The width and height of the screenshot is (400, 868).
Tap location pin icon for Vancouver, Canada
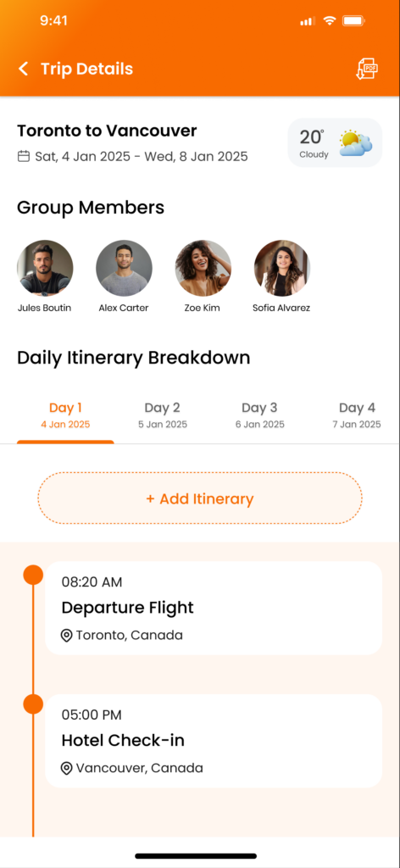66,768
